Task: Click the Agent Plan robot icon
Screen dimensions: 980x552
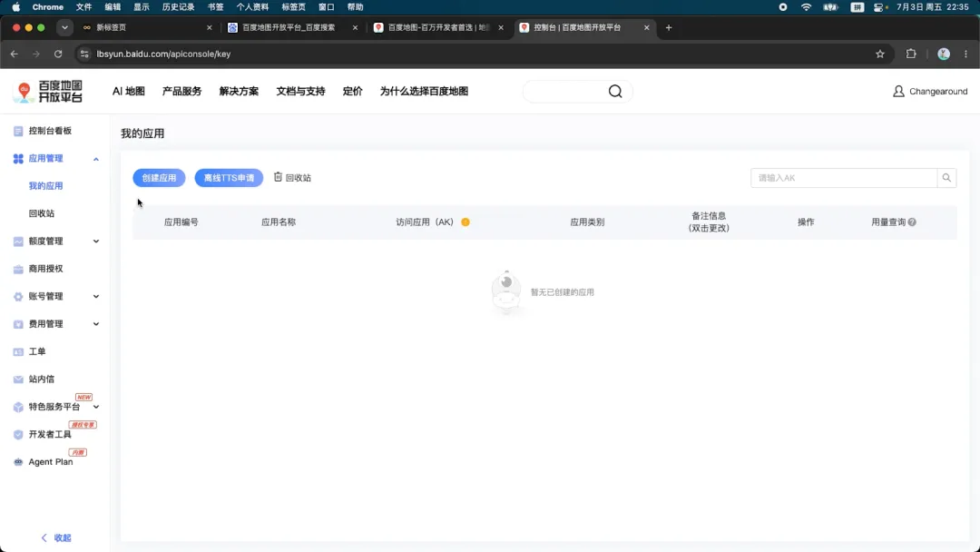Action: pyautogui.click(x=18, y=462)
